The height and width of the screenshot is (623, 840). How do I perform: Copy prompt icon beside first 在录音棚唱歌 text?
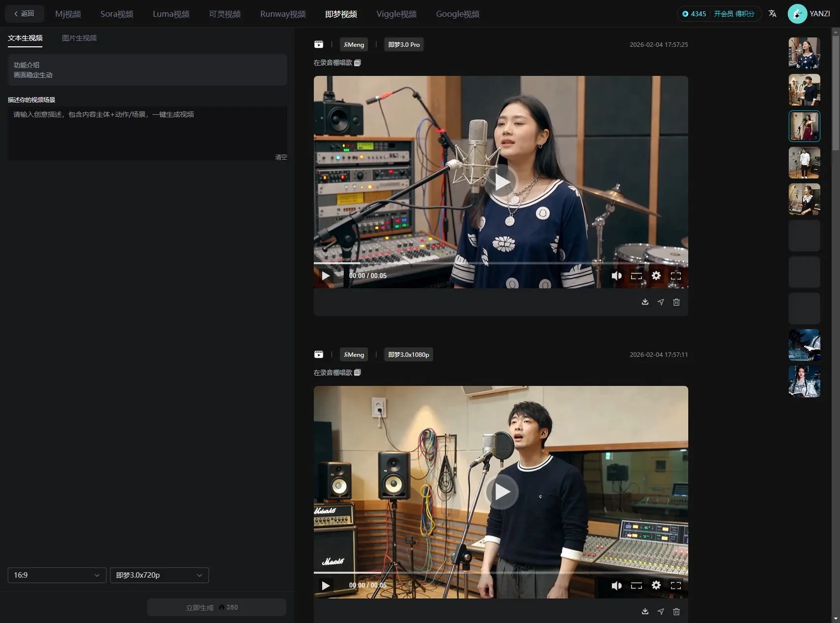point(358,63)
